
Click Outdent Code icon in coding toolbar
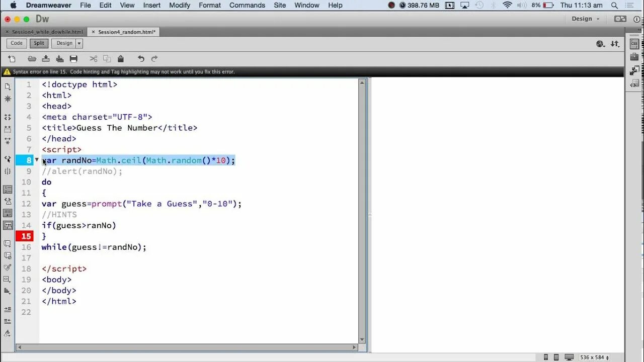point(8,321)
